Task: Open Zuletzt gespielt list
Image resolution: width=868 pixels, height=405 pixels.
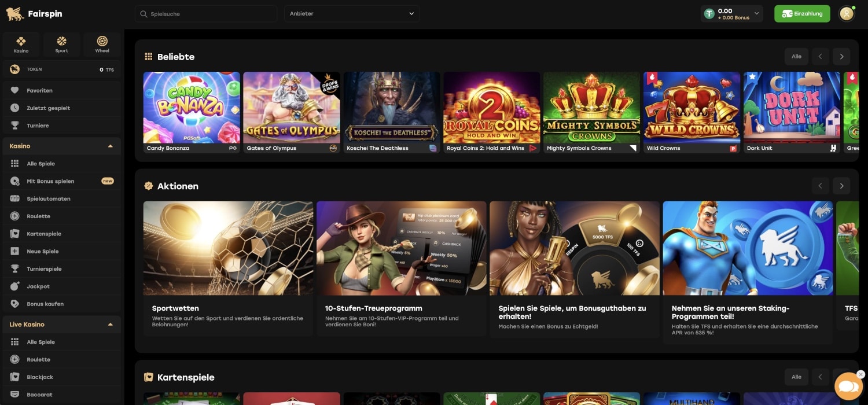Action: click(61, 108)
